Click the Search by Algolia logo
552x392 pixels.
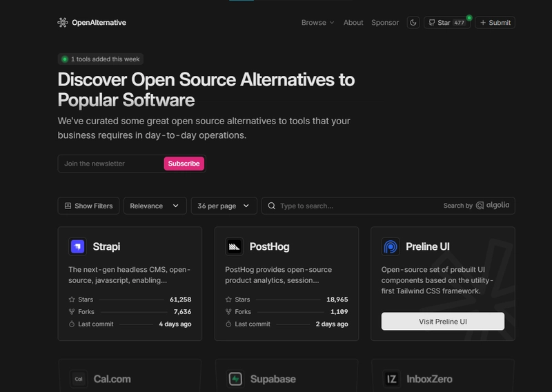click(x=476, y=206)
